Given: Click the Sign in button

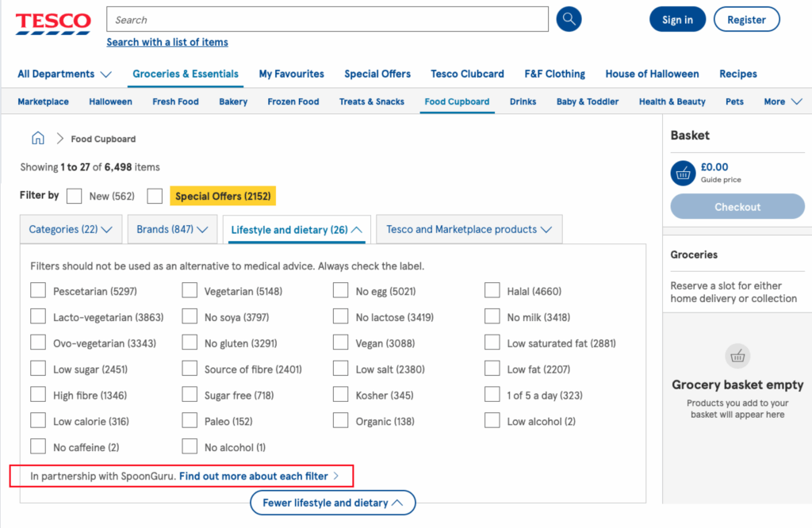Looking at the screenshot, I should click(x=677, y=20).
